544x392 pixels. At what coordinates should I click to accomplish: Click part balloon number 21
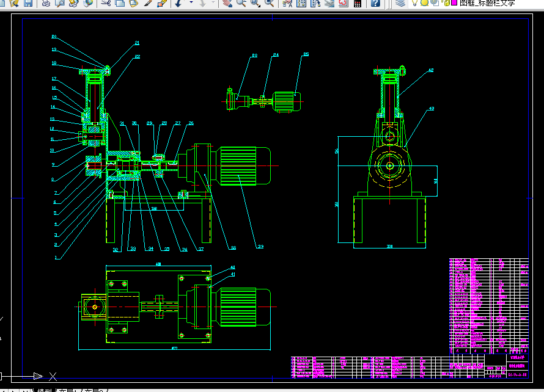coord(137,43)
